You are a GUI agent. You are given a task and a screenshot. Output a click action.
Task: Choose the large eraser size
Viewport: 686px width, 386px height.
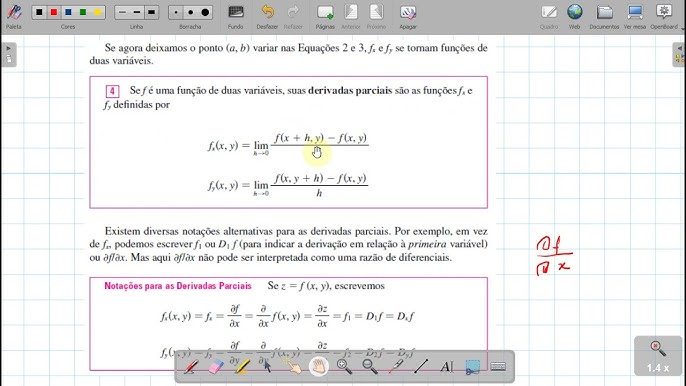205,12
